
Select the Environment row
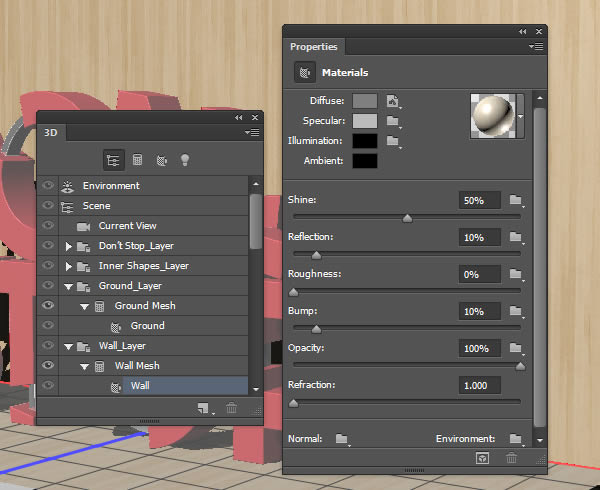[x=153, y=186]
